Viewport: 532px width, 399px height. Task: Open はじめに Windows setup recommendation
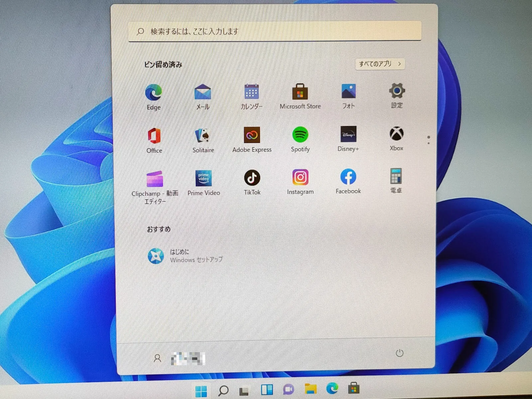tap(185, 256)
